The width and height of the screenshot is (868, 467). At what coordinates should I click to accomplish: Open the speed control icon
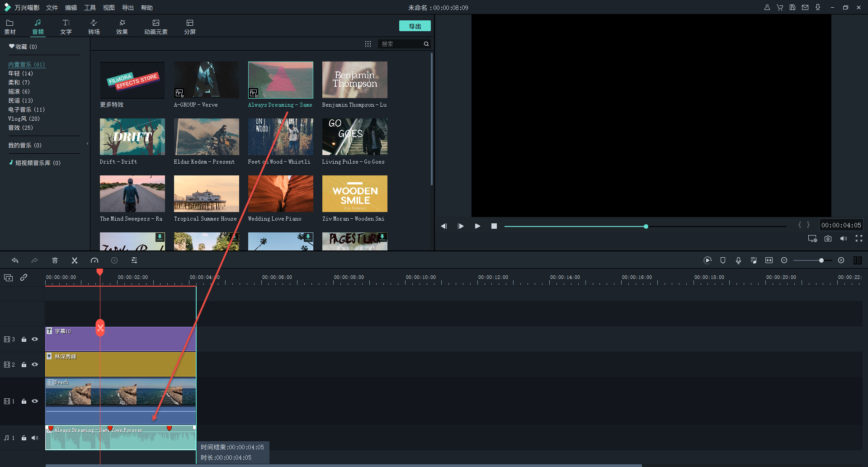94,260
